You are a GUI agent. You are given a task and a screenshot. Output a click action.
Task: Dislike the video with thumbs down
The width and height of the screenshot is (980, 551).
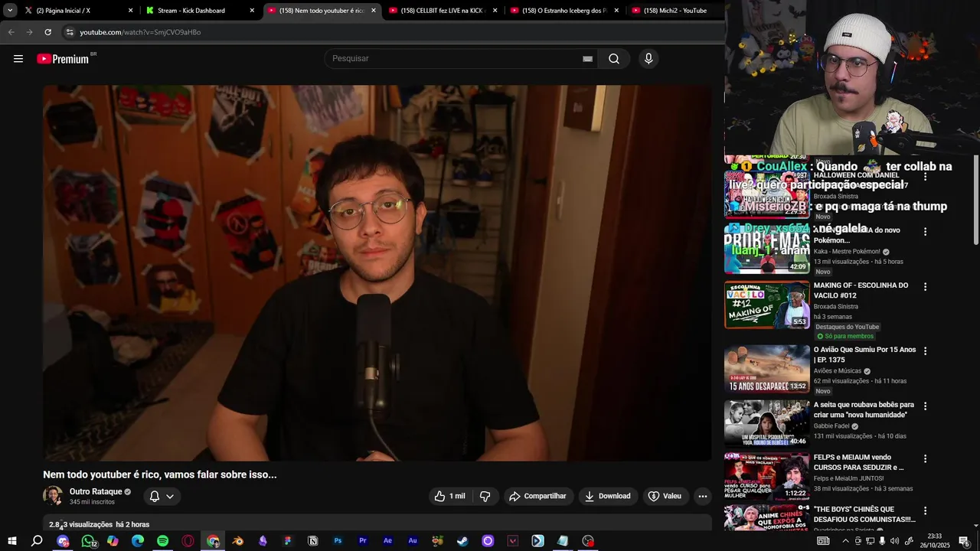pyautogui.click(x=485, y=496)
